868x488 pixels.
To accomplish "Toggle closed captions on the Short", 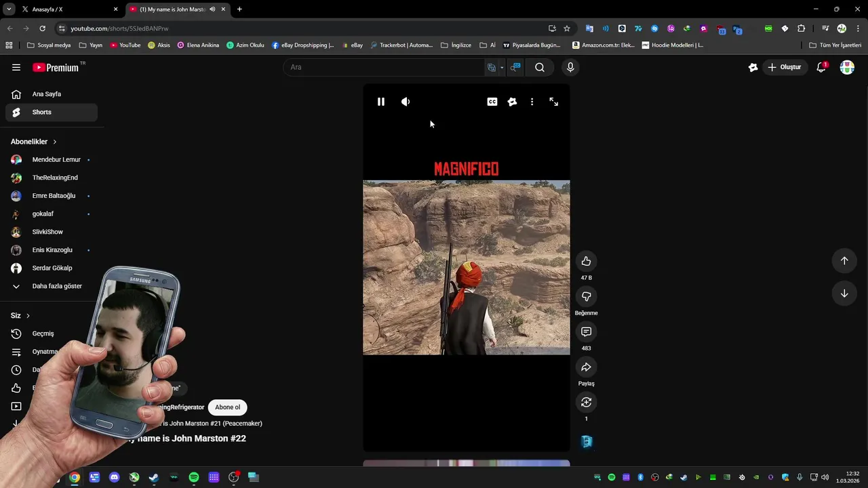I will (492, 102).
